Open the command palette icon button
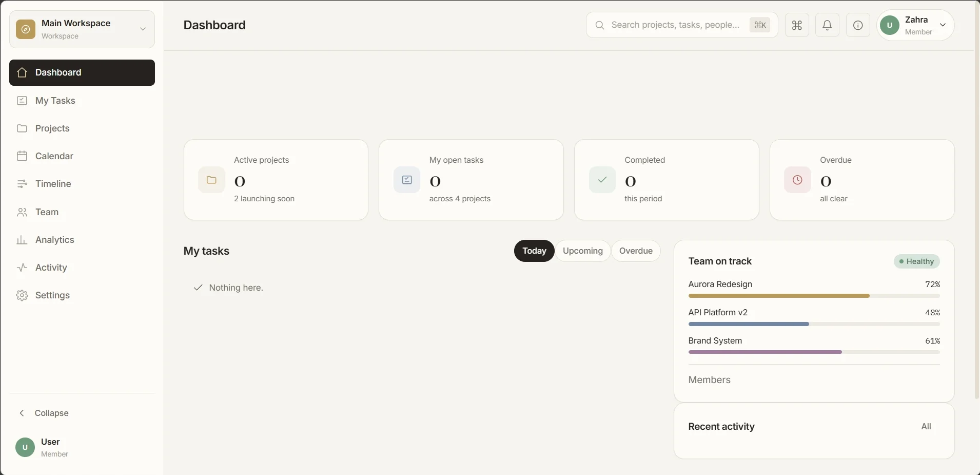 pos(797,25)
